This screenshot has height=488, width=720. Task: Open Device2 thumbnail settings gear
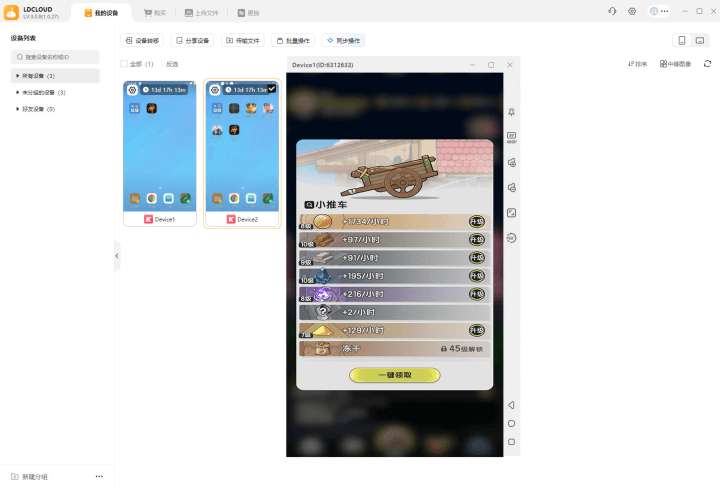coord(215,90)
